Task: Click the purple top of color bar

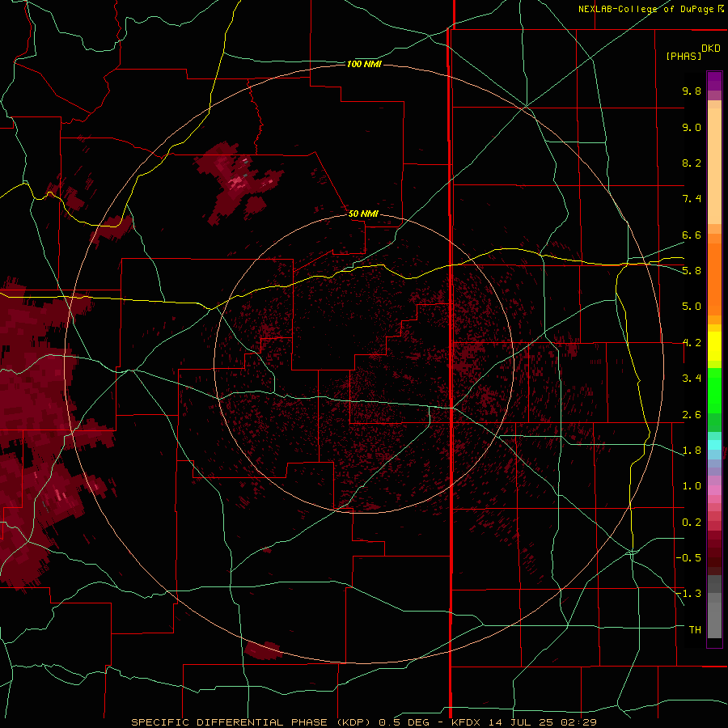Action: click(x=714, y=81)
